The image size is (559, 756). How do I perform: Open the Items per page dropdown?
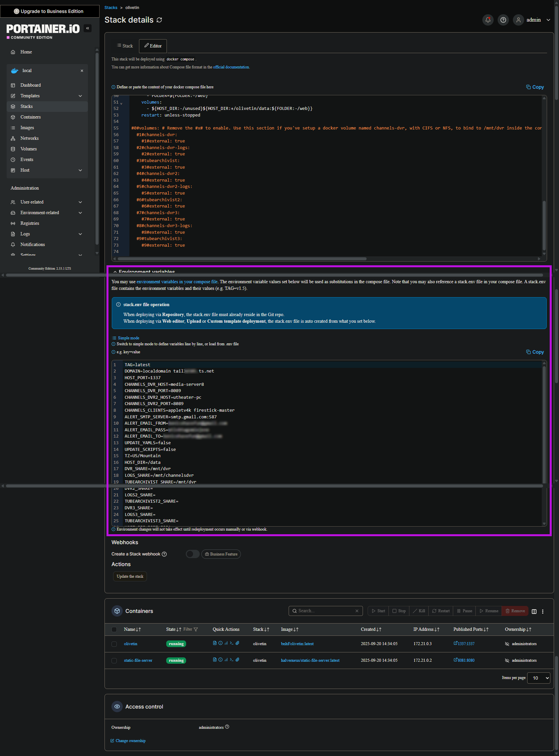pyautogui.click(x=538, y=678)
